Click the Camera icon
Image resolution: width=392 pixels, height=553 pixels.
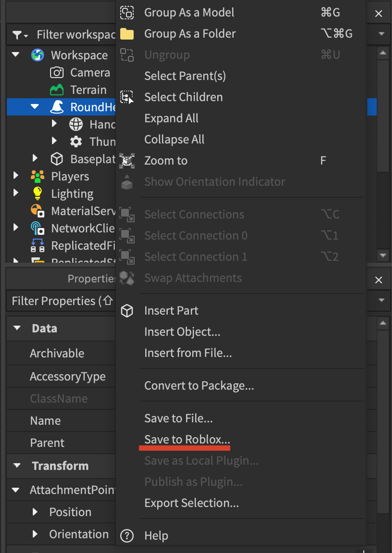(x=57, y=72)
